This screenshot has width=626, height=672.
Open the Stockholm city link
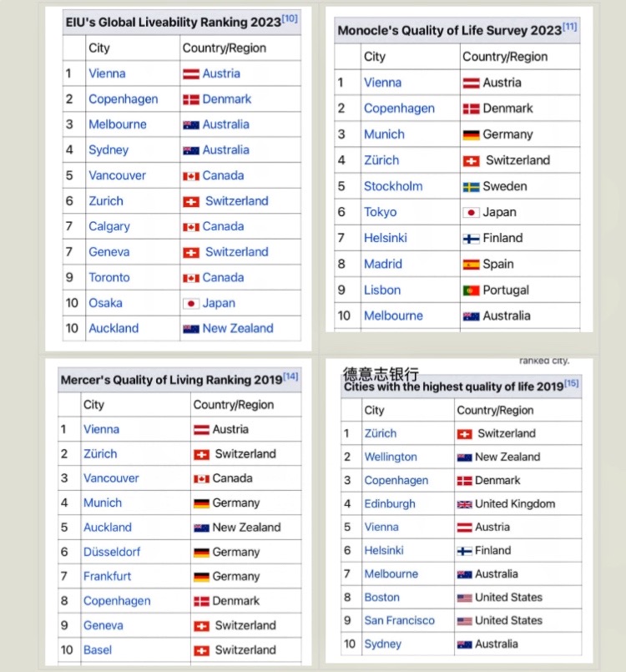click(393, 186)
